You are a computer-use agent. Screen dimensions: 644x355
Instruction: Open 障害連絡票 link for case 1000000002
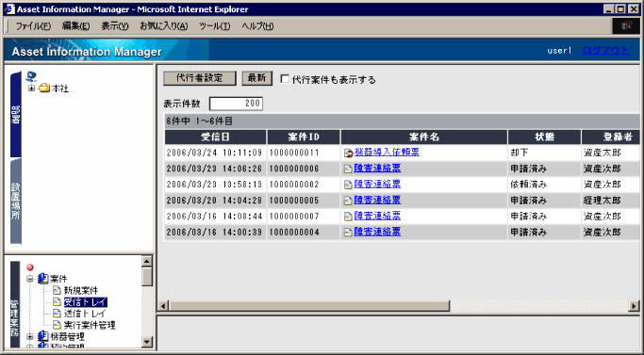377,184
